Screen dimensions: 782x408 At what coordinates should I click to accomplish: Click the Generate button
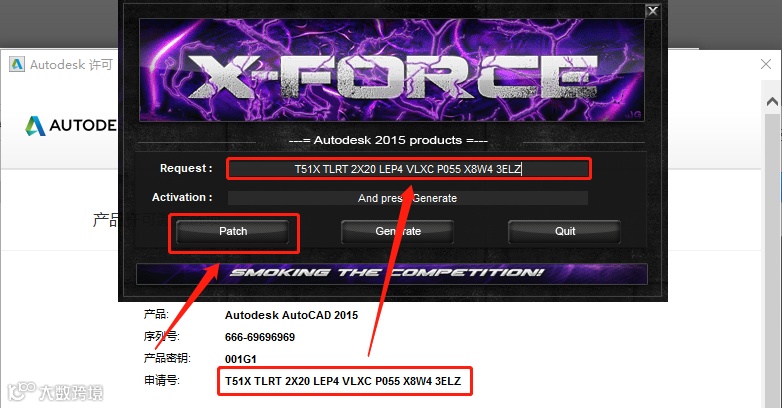pos(397,231)
